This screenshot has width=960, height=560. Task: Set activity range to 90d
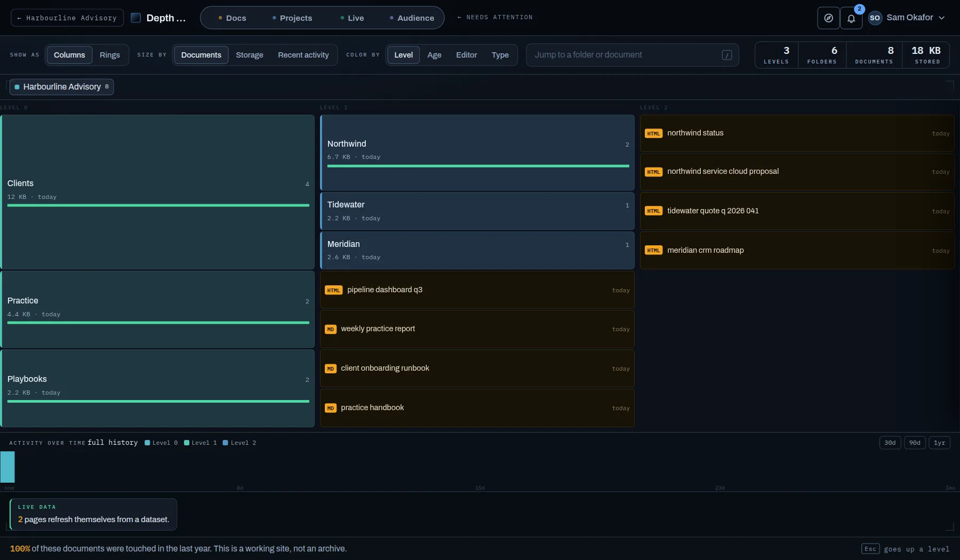(915, 443)
